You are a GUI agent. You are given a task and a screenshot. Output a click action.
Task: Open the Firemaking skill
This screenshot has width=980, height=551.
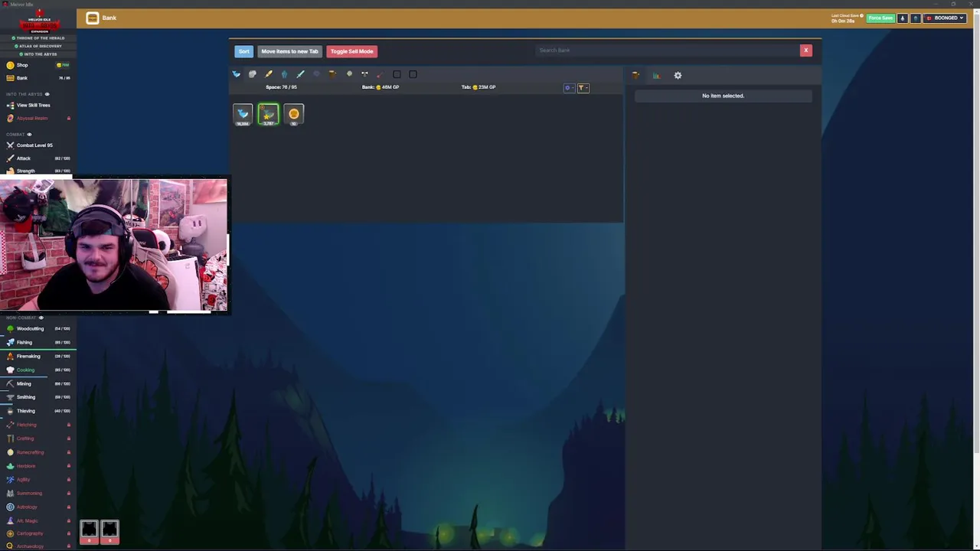point(37,357)
